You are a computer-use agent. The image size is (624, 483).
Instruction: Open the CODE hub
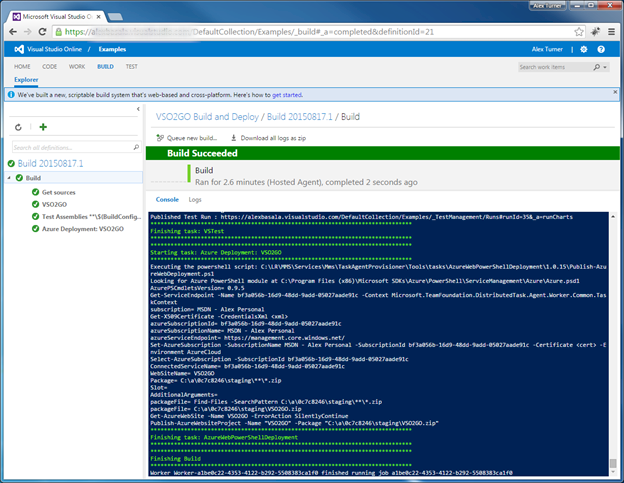tap(50, 66)
